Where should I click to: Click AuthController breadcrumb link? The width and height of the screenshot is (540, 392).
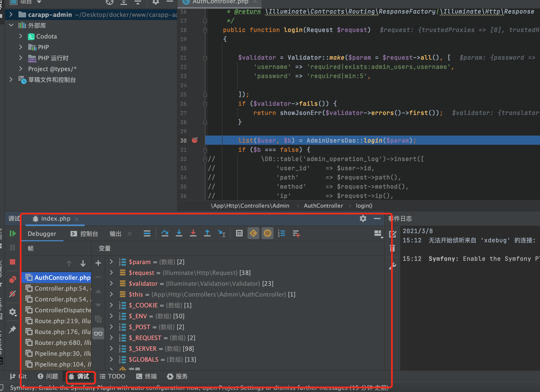[323, 206]
